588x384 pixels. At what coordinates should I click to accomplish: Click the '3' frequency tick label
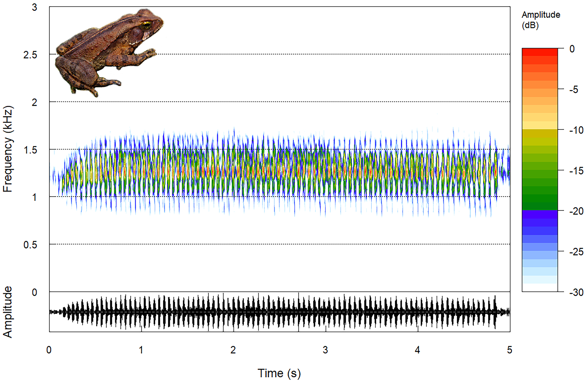tap(34, 7)
